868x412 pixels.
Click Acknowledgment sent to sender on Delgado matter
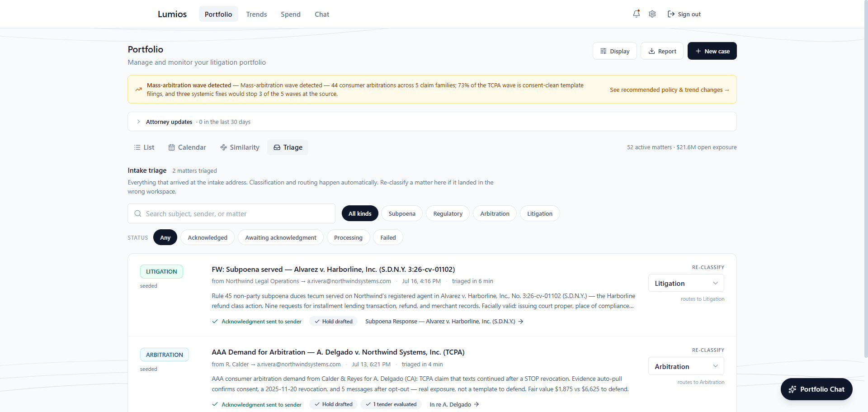(257, 404)
